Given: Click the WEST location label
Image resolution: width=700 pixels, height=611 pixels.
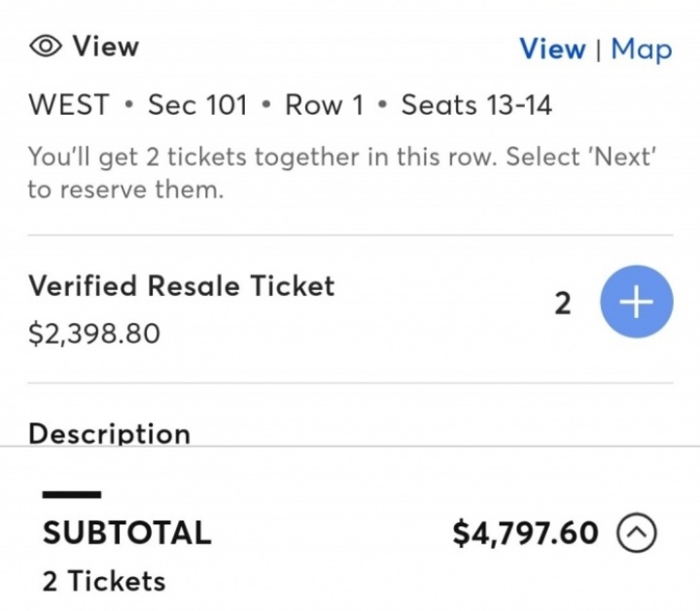Looking at the screenshot, I should (69, 105).
